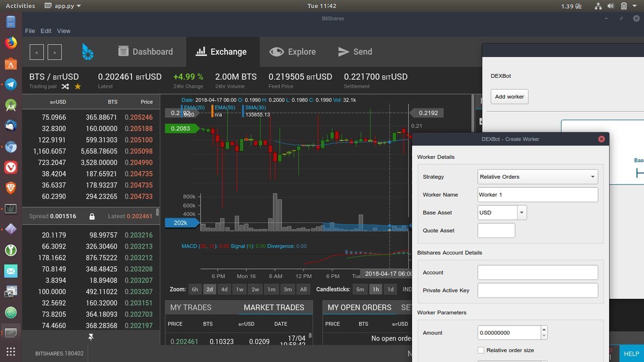Image resolution: width=644 pixels, height=362 pixels.
Task: Click the Account input field
Action: [x=538, y=272]
